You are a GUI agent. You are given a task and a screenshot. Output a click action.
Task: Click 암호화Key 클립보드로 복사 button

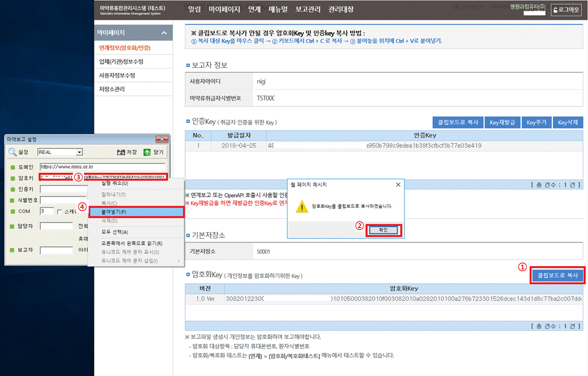(557, 275)
